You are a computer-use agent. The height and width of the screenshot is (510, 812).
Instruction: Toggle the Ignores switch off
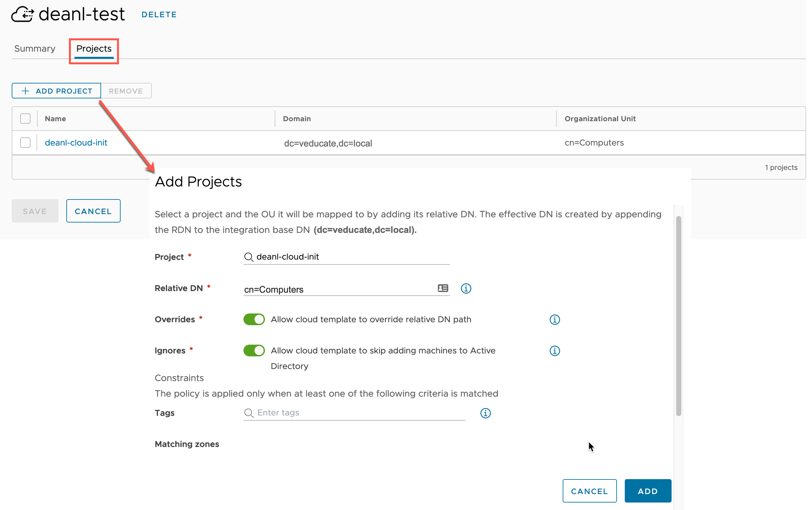coord(254,351)
